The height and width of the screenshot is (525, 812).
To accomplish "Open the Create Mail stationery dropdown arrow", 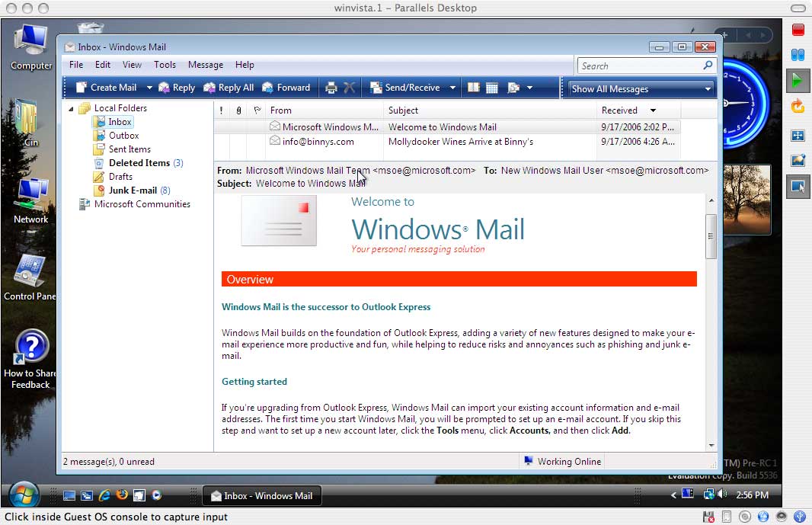I will [x=149, y=88].
